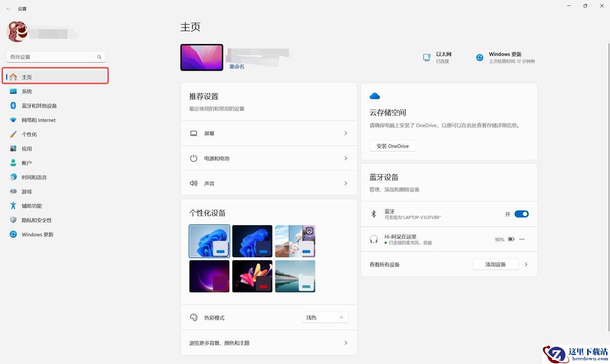Click the Windows 更新 refresh icon at top

tap(479, 57)
